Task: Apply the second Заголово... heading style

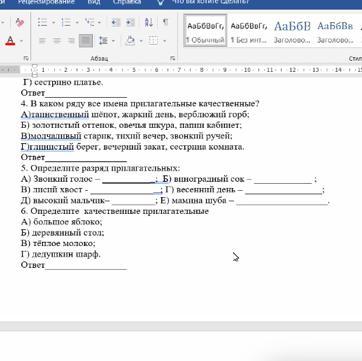Action: 335,30
